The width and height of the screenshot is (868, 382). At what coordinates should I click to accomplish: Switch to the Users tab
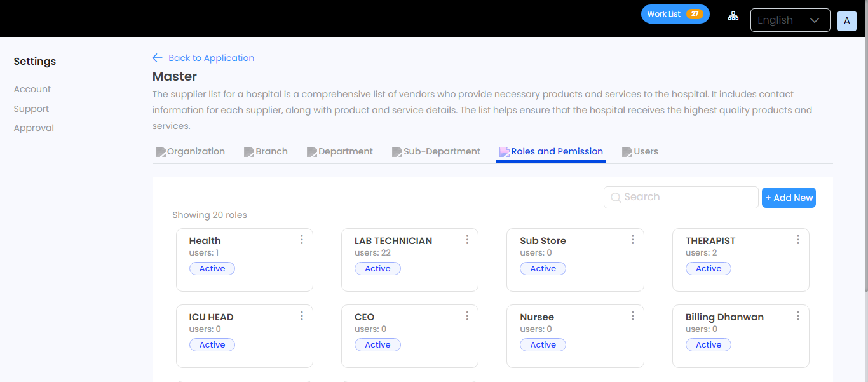[x=640, y=152]
